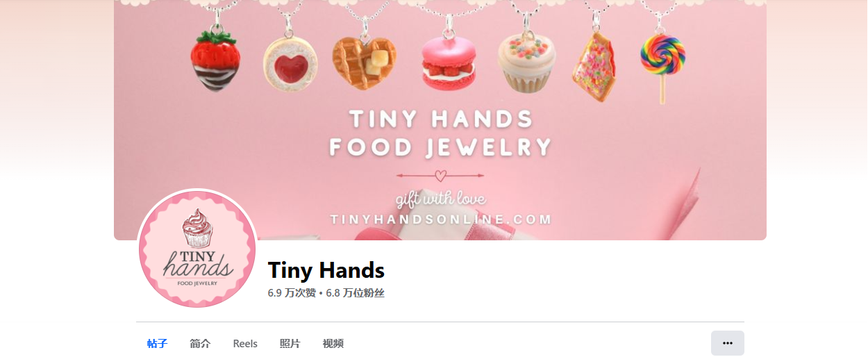The image size is (868, 357).
Task: Click the TINYHANDSONLINE.COM text in cover
Action: [x=441, y=219]
